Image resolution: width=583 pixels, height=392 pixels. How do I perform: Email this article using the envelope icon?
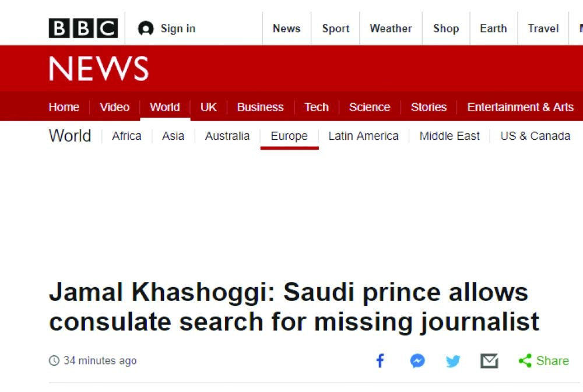click(489, 361)
